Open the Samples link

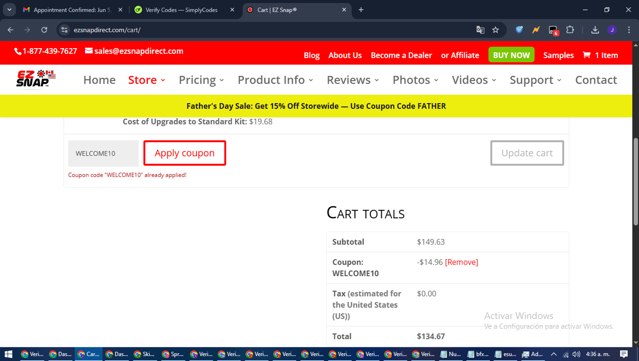[558, 55]
